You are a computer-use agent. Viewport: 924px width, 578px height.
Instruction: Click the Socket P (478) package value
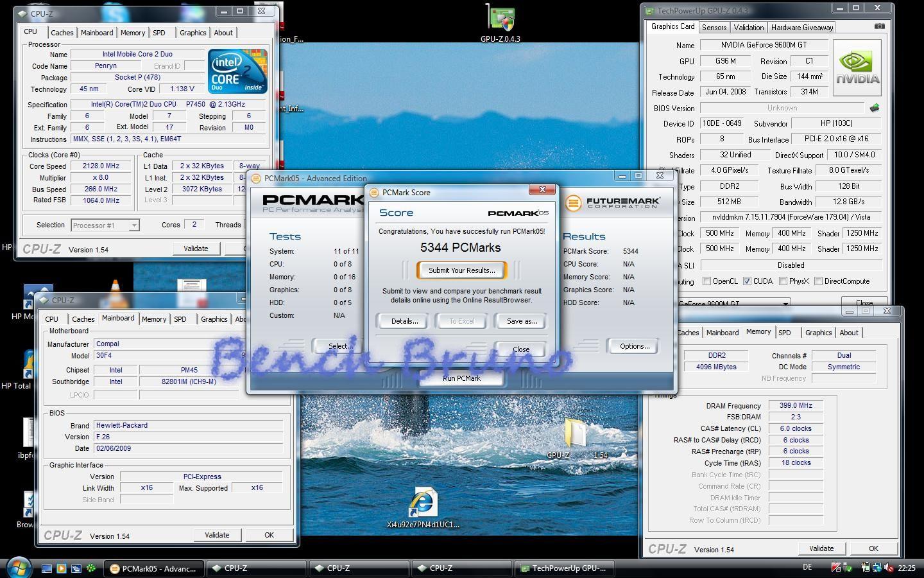(138, 78)
